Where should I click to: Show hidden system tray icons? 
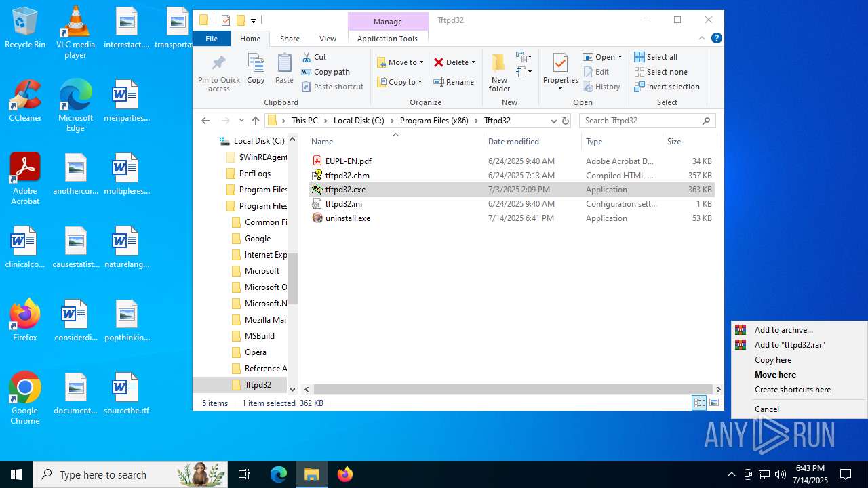tap(731, 474)
